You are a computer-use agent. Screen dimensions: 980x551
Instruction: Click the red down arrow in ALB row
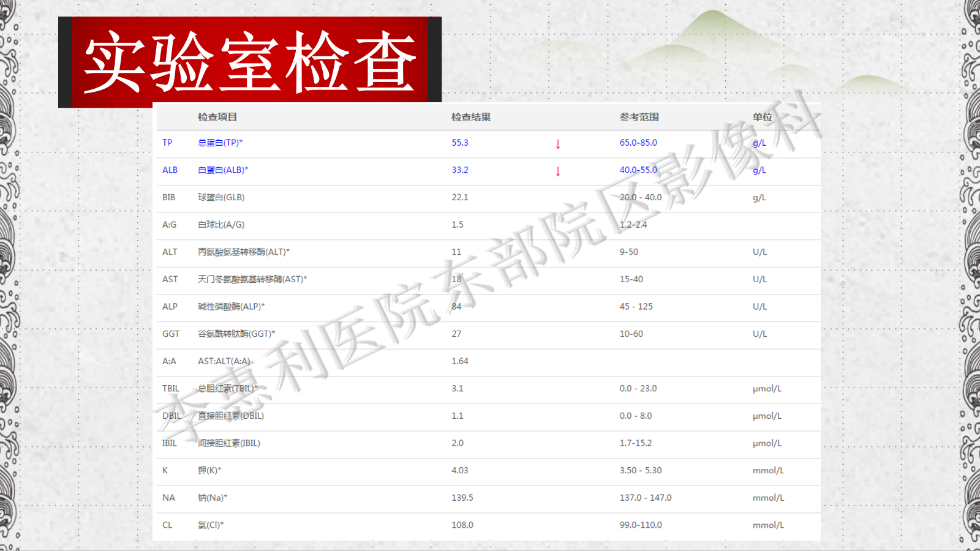coord(558,171)
